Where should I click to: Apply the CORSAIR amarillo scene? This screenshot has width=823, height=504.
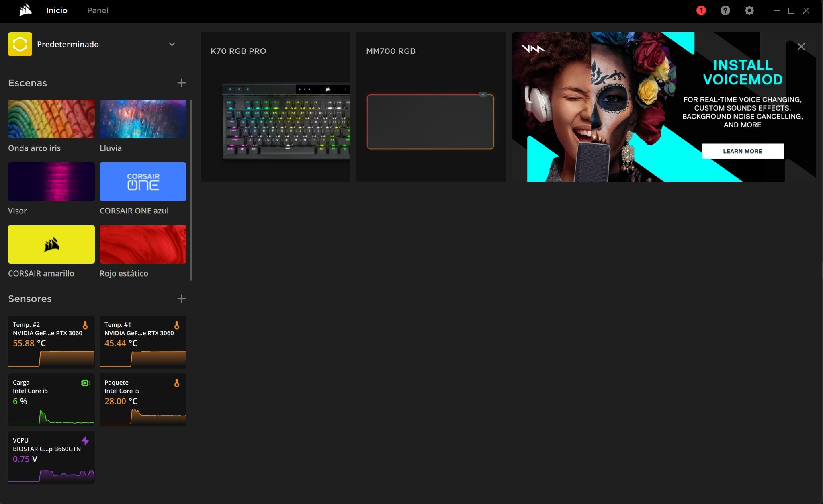tap(51, 244)
